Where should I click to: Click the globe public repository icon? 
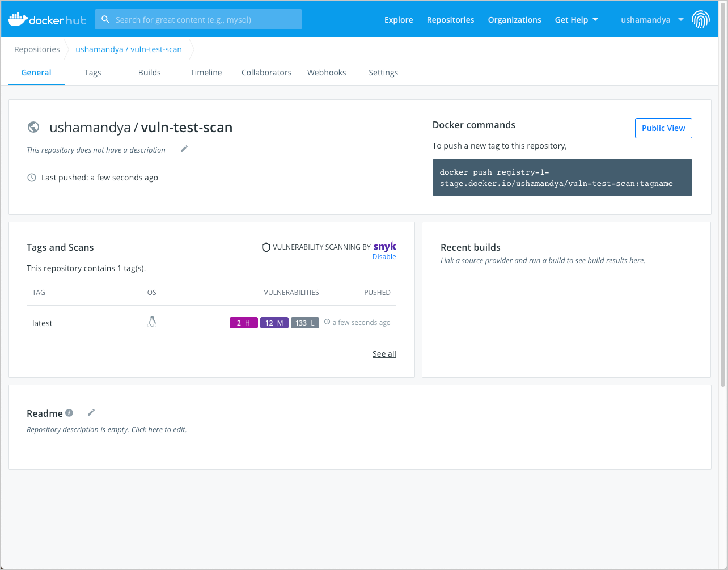(33, 127)
